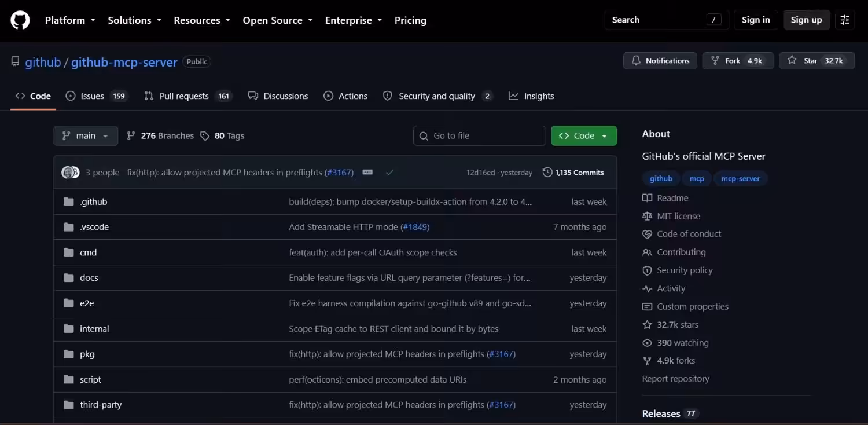Open the github-mcp-server repository link
868x425 pixels.
pos(124,62)
